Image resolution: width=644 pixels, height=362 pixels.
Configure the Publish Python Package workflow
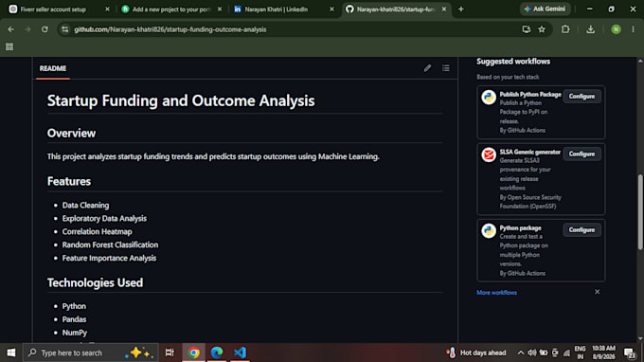(581, 96)
